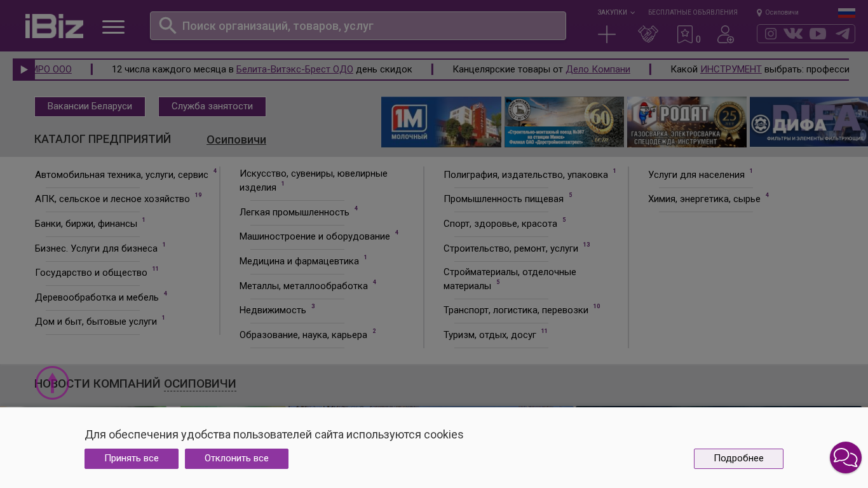The height and width of the screenshot is (488, 868).
Task: Open the YouTube social icon
Action: click(818, 34)
